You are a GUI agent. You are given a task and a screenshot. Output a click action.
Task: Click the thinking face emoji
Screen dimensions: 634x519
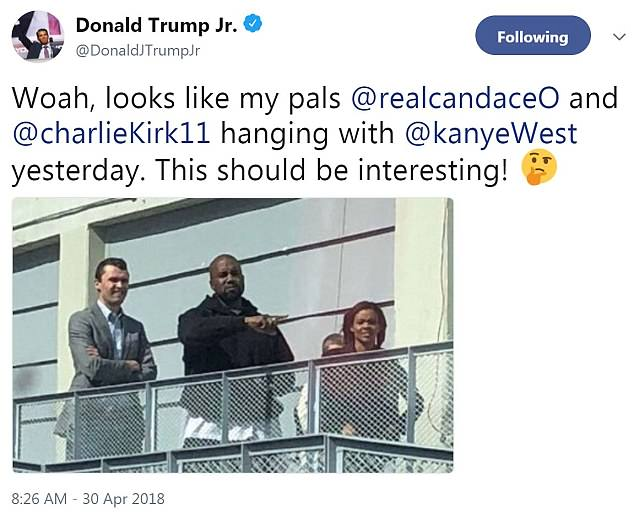click(x=540, y=169)
